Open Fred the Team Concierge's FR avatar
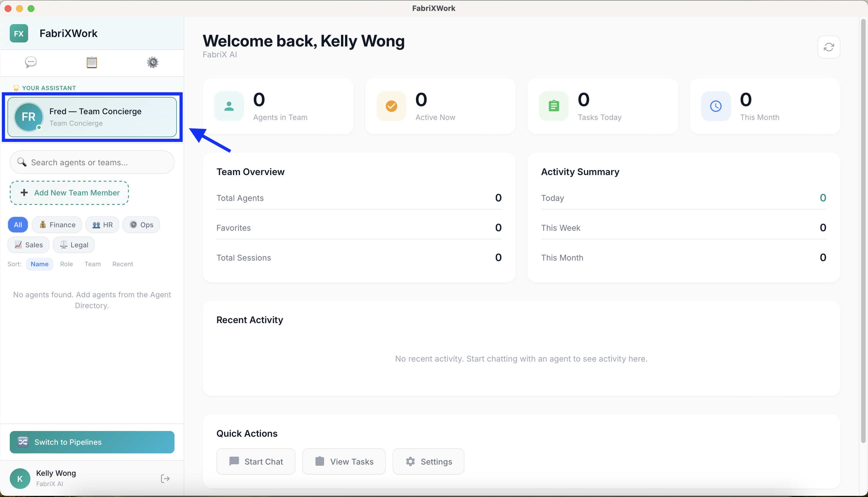This screenshot has height=497, width=868. [28, 117]
